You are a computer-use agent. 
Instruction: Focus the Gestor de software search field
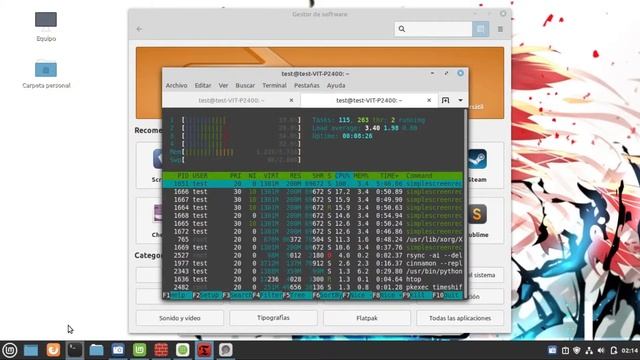(433, 29)
